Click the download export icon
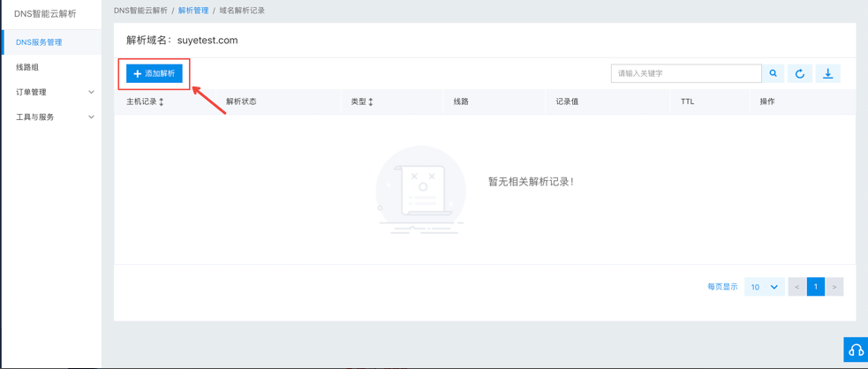 pyautogui.click(x=828, y=73)
